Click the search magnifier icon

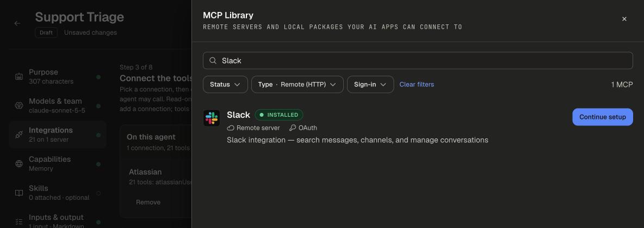(213, 61)
